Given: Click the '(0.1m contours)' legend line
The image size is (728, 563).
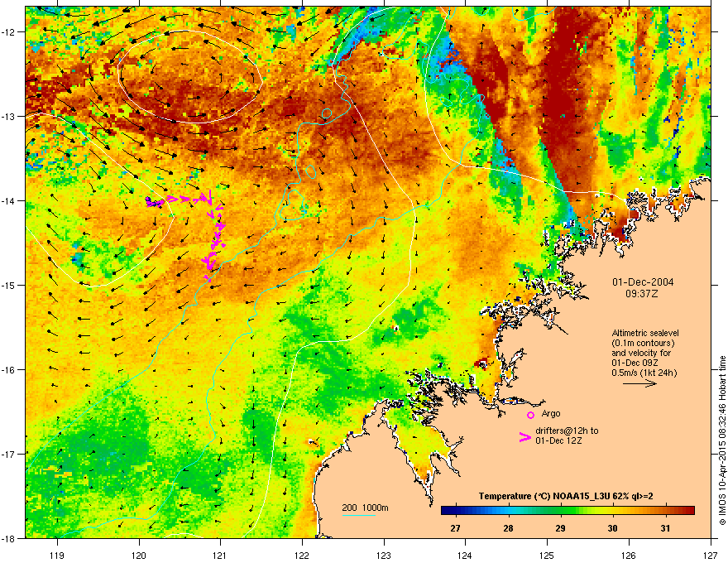Looking at the screenshot, I should (x=643, y=343).
